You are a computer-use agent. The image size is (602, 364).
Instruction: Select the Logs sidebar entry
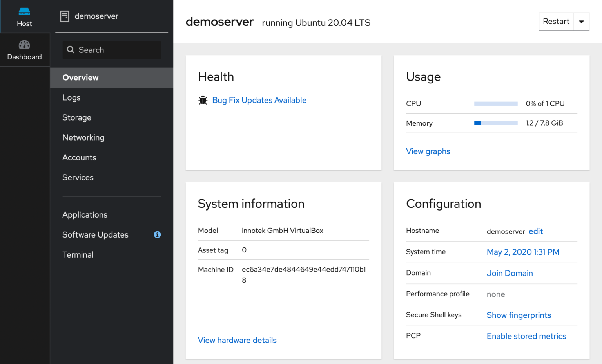71,97
